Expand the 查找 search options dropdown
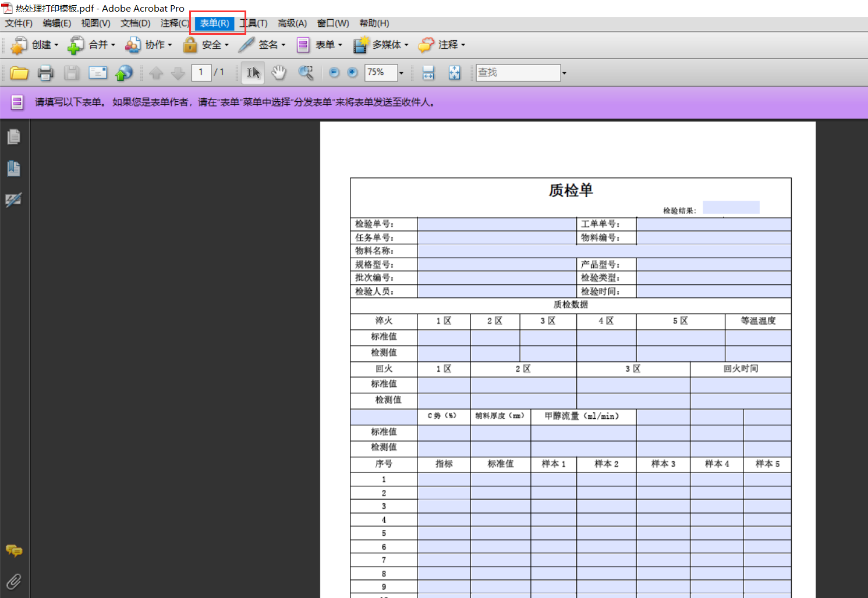The height and width of the screenshot is (598, 868). coord(564,72)
